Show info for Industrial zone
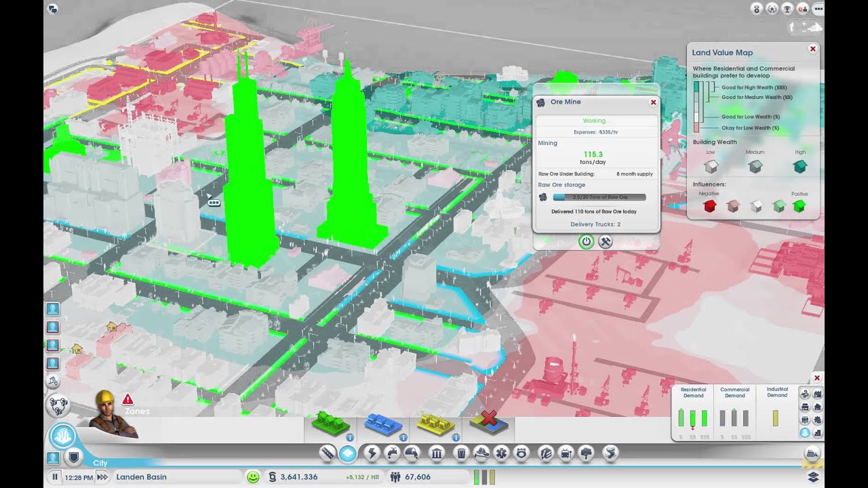 point(456,438)
